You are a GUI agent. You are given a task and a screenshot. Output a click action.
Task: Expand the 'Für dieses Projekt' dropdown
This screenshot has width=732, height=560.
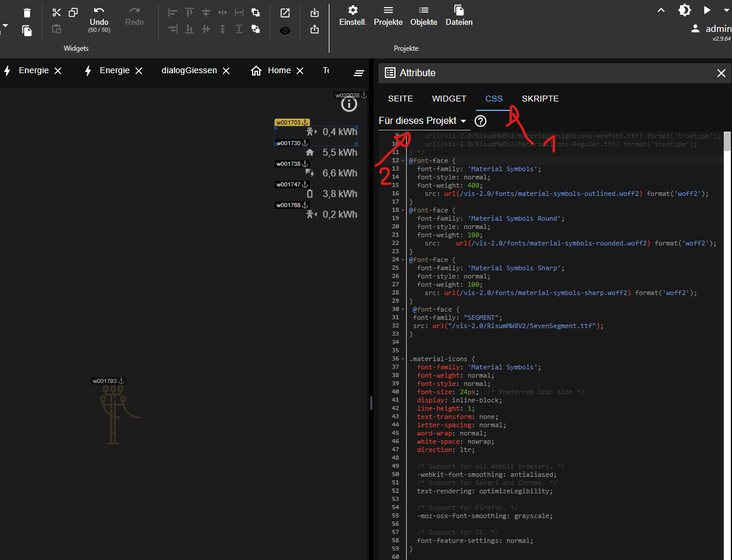[423, 121]
